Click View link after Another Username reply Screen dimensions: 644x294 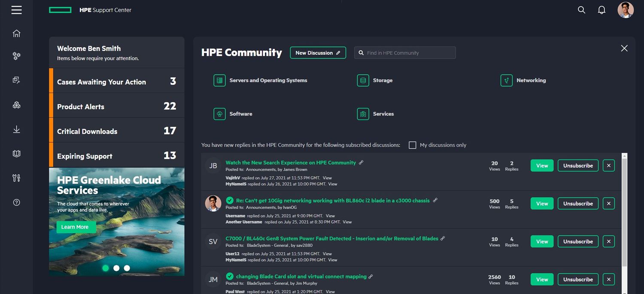click(x=347, y=222)
